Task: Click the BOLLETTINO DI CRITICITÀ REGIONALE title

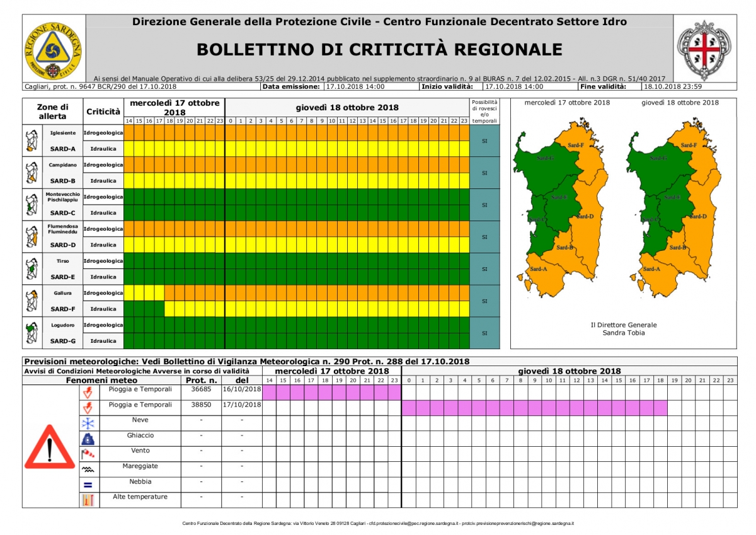Action: (379, 49)
